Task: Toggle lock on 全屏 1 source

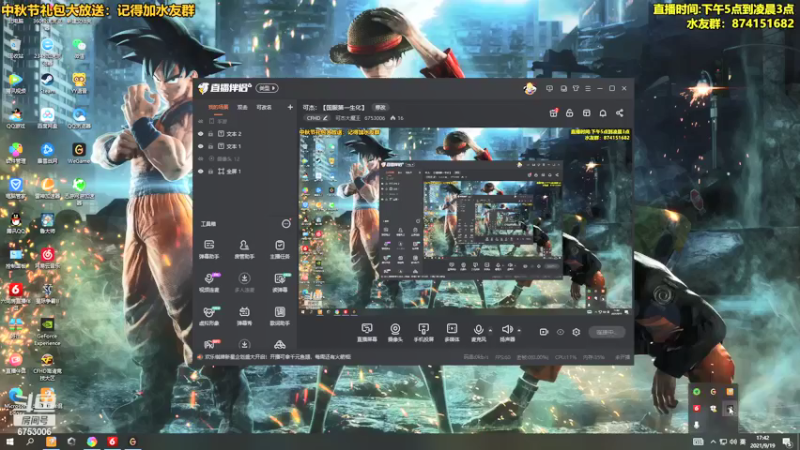Action: tap(210, 171)
